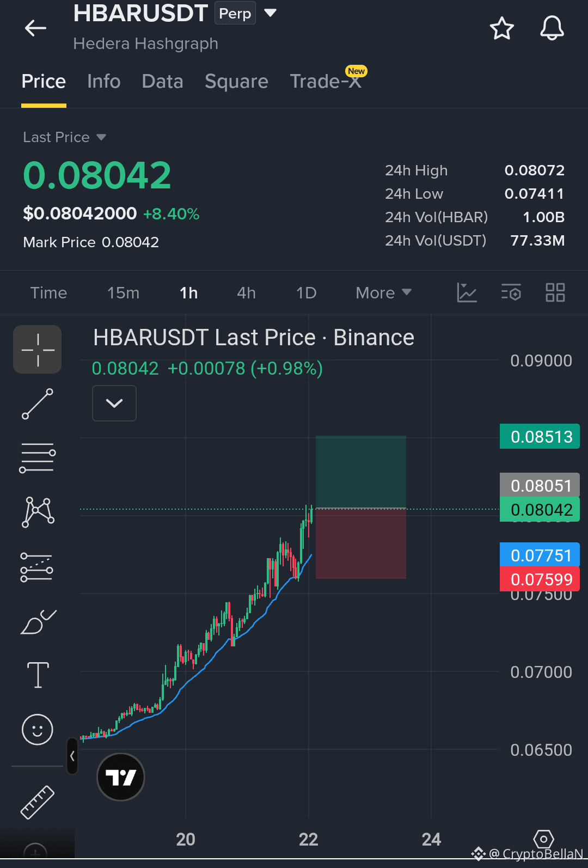Screen dimensions: 588x868
Task: Click the Hedera Hashgraph subtitle
Action: click(146, 44)
